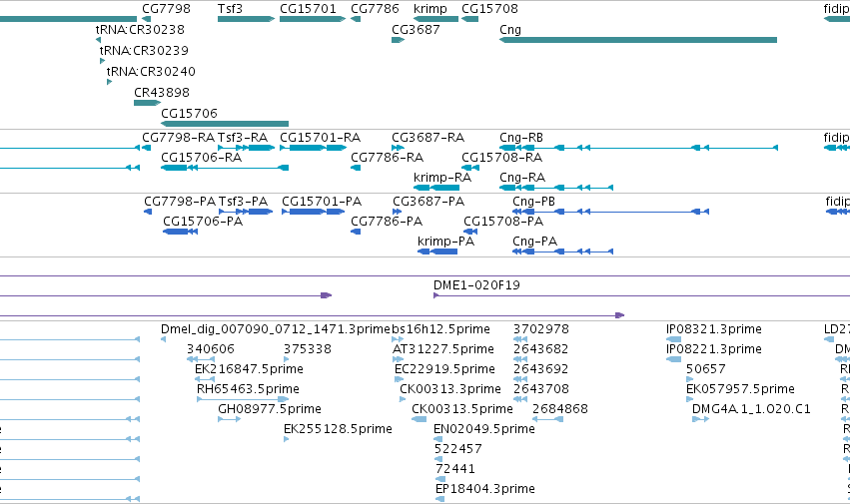
Task: Select the 3702978 feature label
Action: pos(541,329)
